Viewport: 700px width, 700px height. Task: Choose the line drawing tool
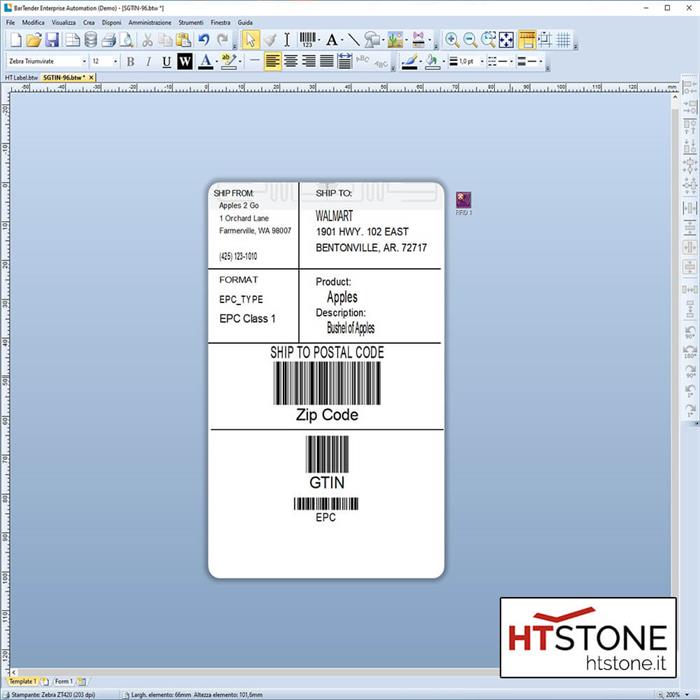(354, 40)
